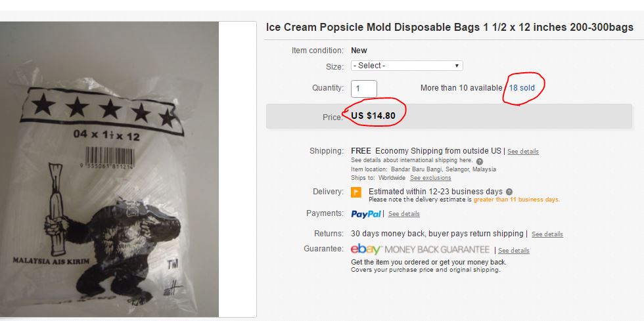Viewport: 644px width, 321px height.
Task: Click 'greater than 11 business days' text
Action: (517, 200)
